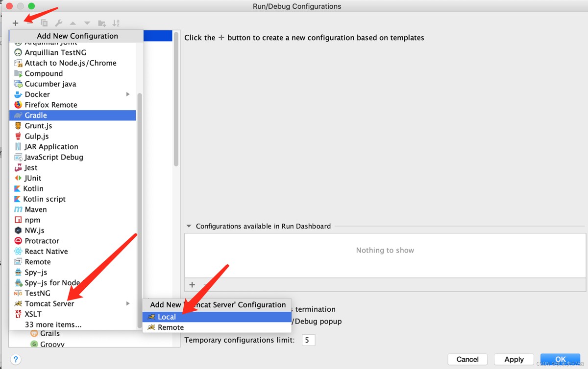Expand the Tomcat Server submenu arrow
588x369 pixels.
[128, 303]
